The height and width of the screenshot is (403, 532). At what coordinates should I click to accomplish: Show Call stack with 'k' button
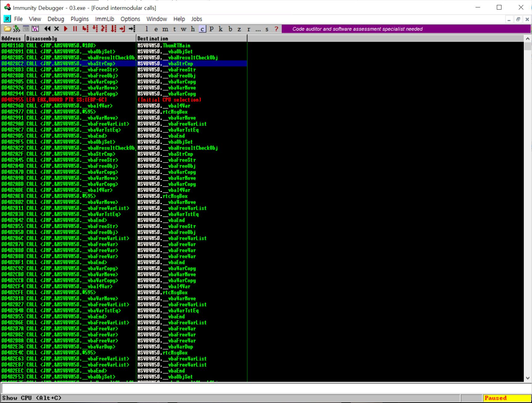[221, 29]
